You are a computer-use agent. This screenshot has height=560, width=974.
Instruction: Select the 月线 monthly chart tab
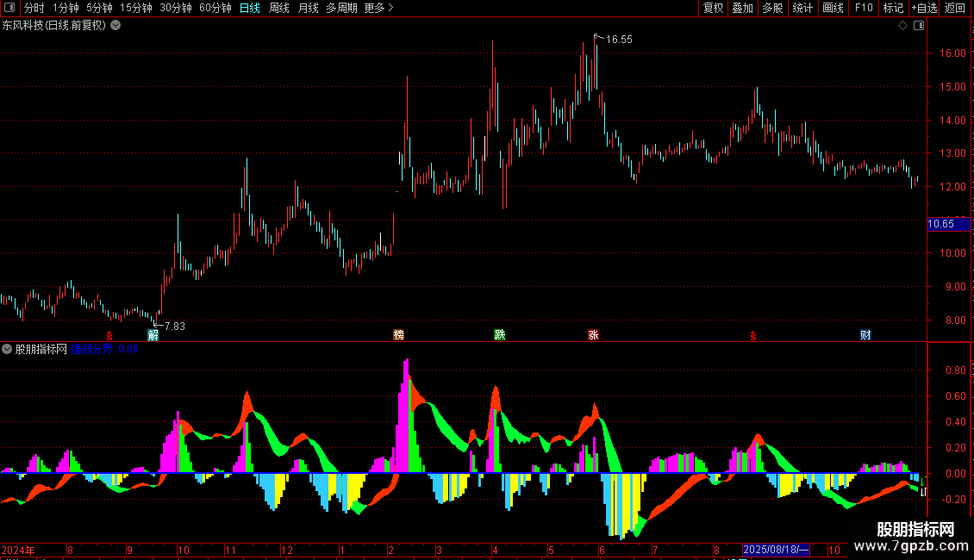point(308,8)
